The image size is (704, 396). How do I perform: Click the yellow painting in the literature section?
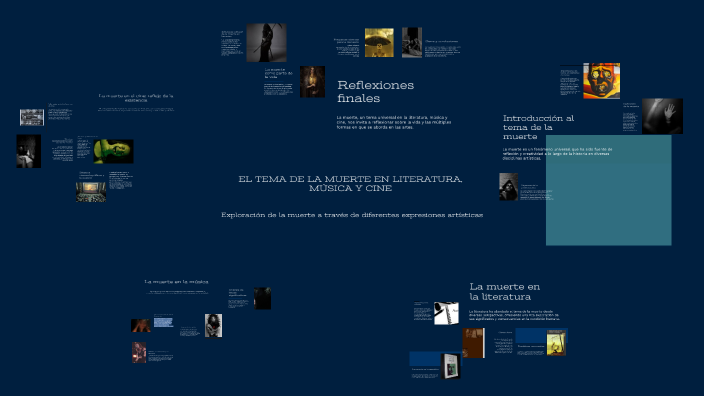[x=556, y=343]
